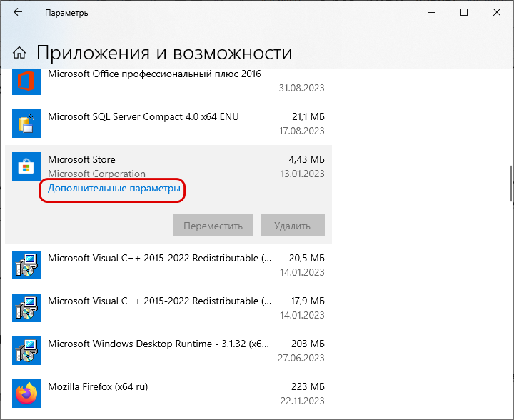Close the Параметры window
This screenshot has width=514, height=420.
pos(497,12)
